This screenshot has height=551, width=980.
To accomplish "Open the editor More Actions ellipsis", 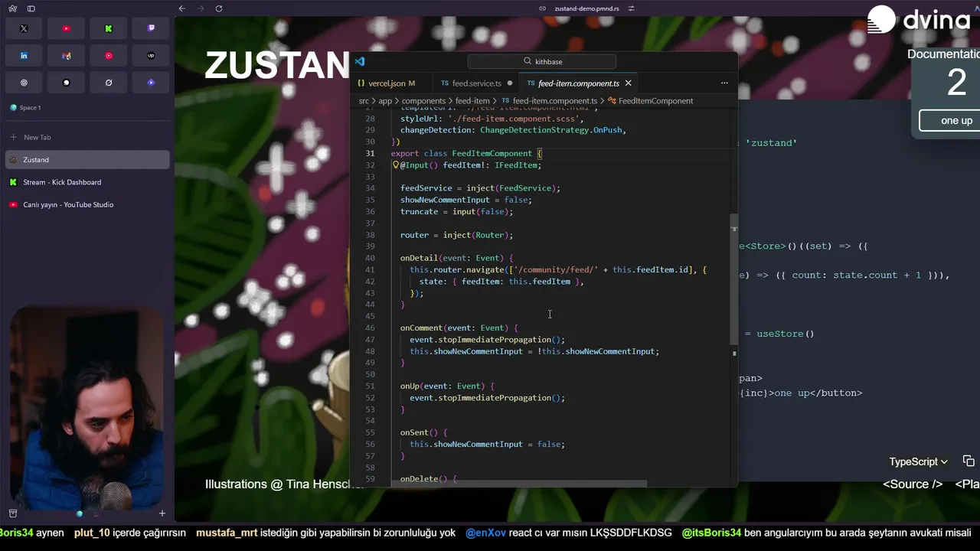I will [724, 83].
